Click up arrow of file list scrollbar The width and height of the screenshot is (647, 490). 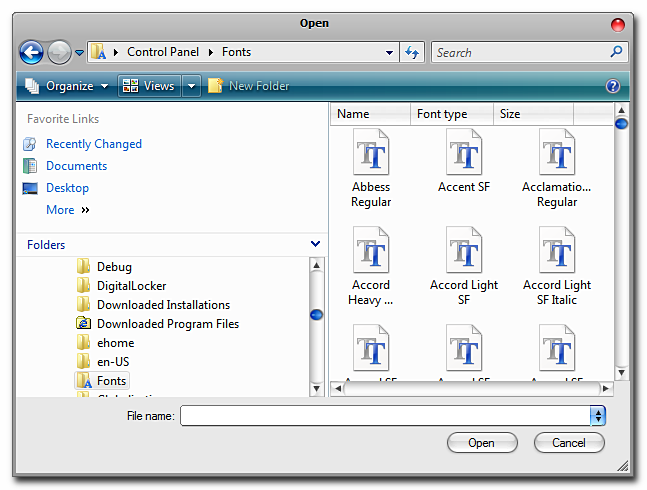click(x=621, y=110)
